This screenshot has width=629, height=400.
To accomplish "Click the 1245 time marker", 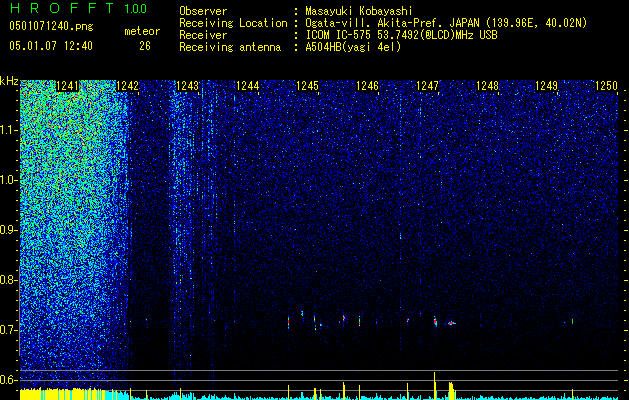I will [x=307, y=85].
